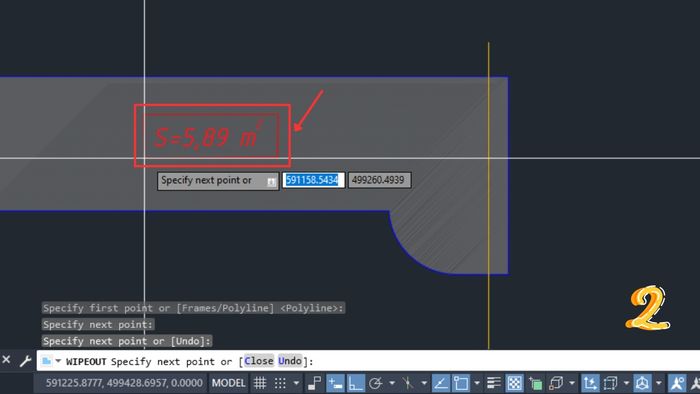Expand recent commands dropdown arrow
700x394 pixels.
point(58,361)
